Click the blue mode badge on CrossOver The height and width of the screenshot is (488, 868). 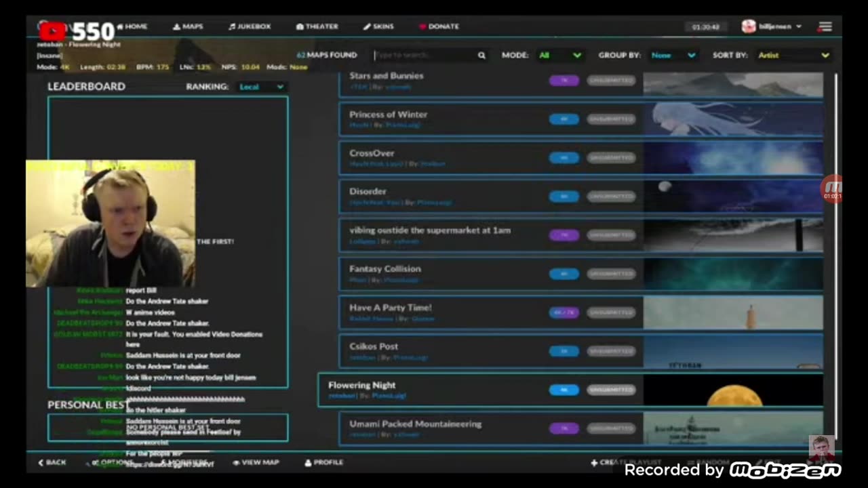pos(564,158)
